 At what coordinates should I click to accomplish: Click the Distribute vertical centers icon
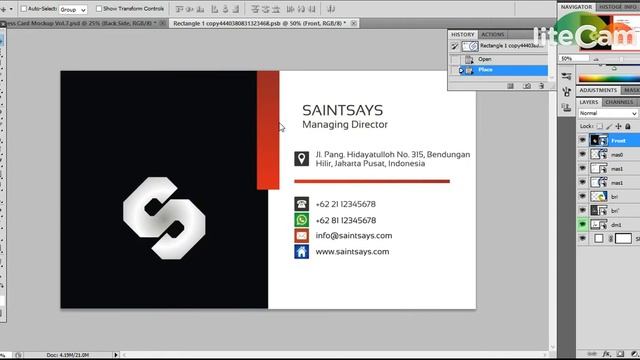click(265, 9)
